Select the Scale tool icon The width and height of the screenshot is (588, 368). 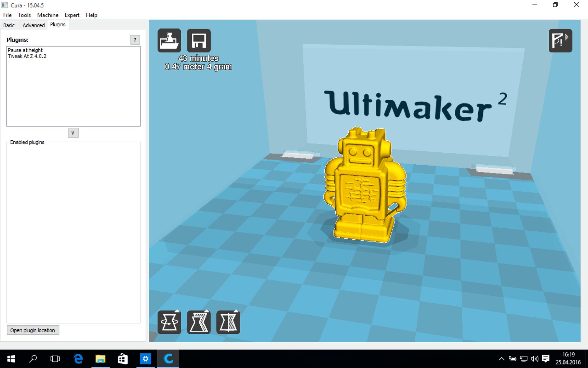pos(199,322)
